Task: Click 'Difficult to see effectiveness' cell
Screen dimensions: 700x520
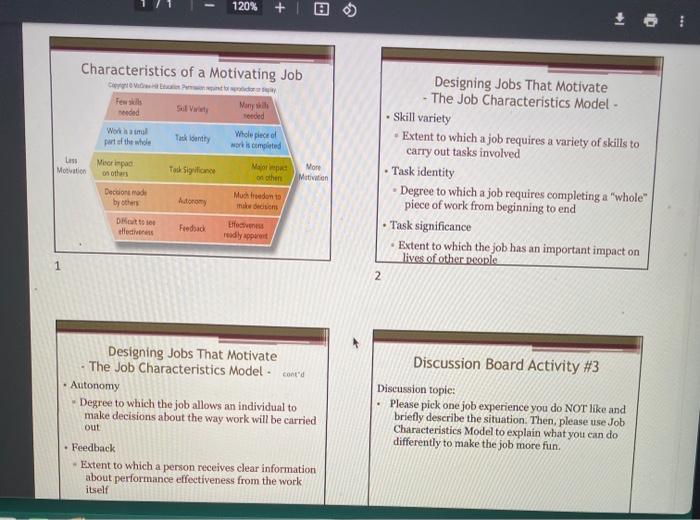Action: (x=135, y=226)
